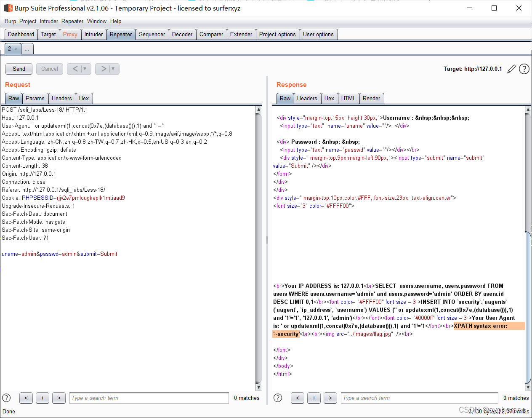Viewport: 532px width, 418px height.
Task: Switch to the Comparer tab
Action: click(211, 35)
